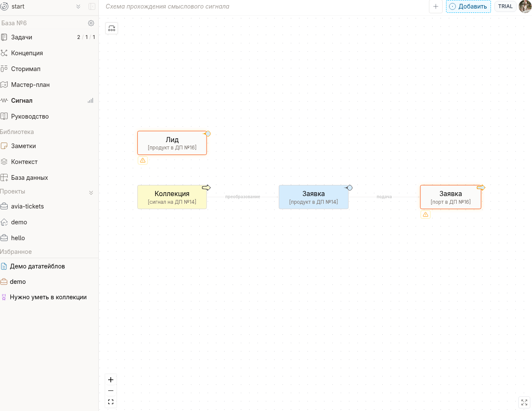The image size is (532, 411).
Task: Select the yellow Коллекция node
Action: [x=172, y=197]
